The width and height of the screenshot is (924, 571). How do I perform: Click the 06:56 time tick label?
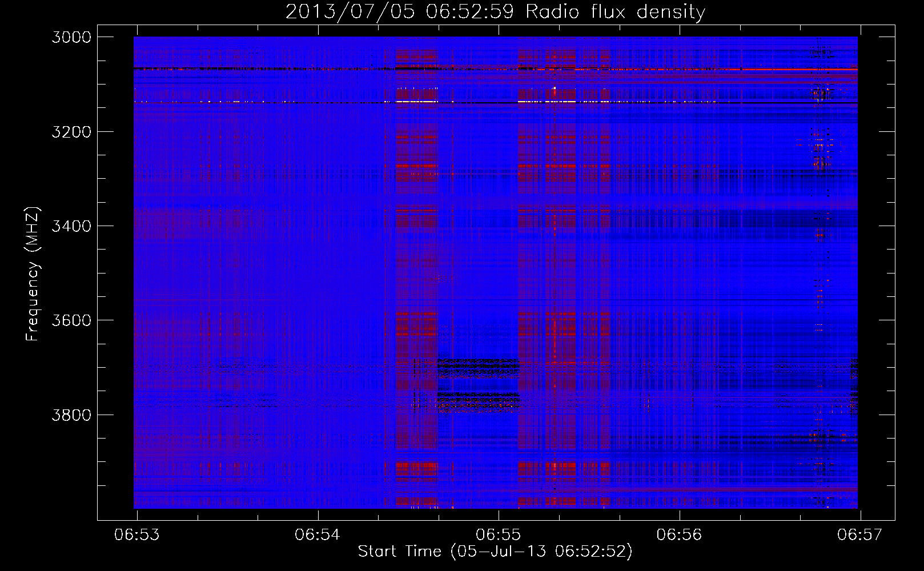(x=679, y=535)
